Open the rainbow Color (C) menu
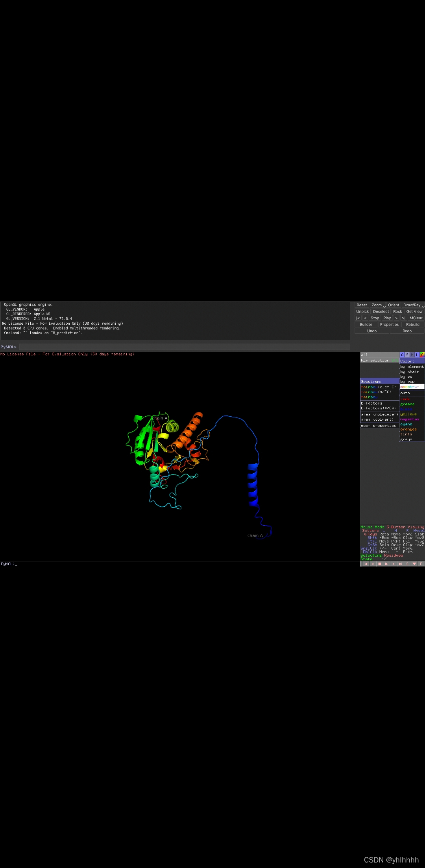 422,355
